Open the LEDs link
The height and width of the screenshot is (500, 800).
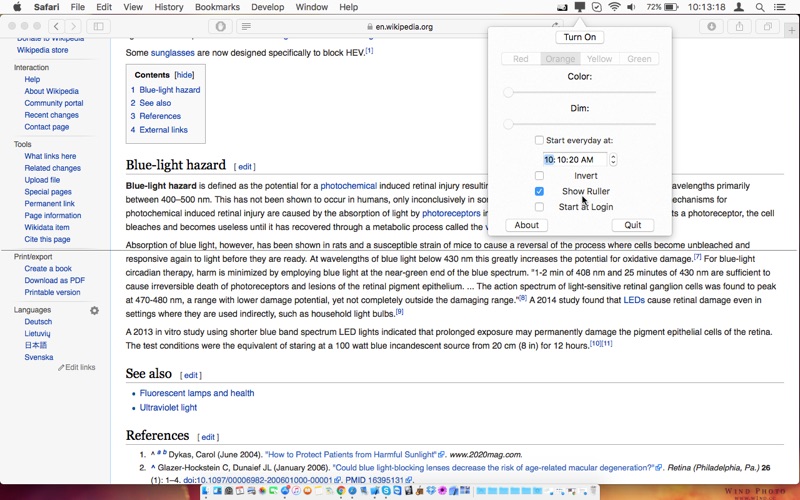pos(634,300)
